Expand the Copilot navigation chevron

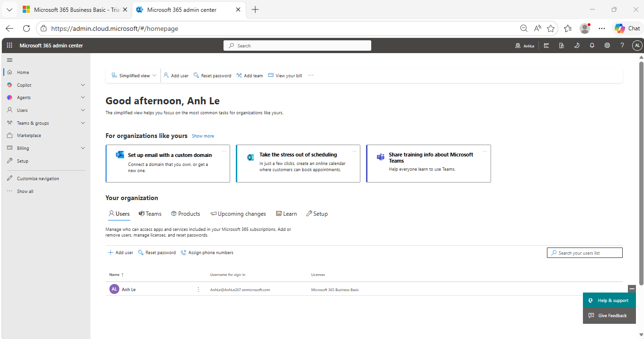tap(83, 85)
